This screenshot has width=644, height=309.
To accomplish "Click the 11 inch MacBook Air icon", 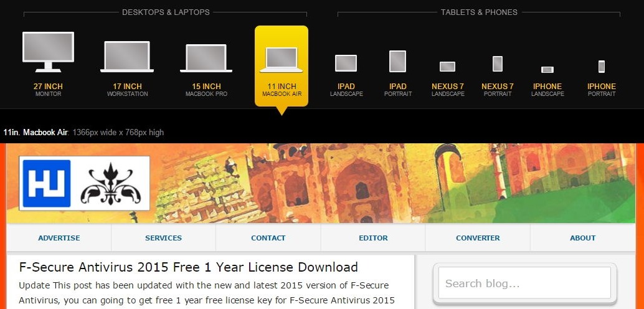I will pos(282,60).
